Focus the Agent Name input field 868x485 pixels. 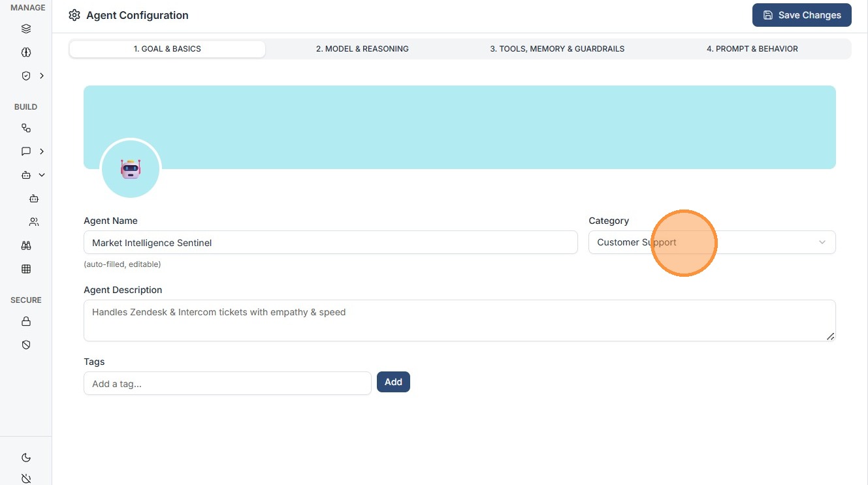coord(330,242)
